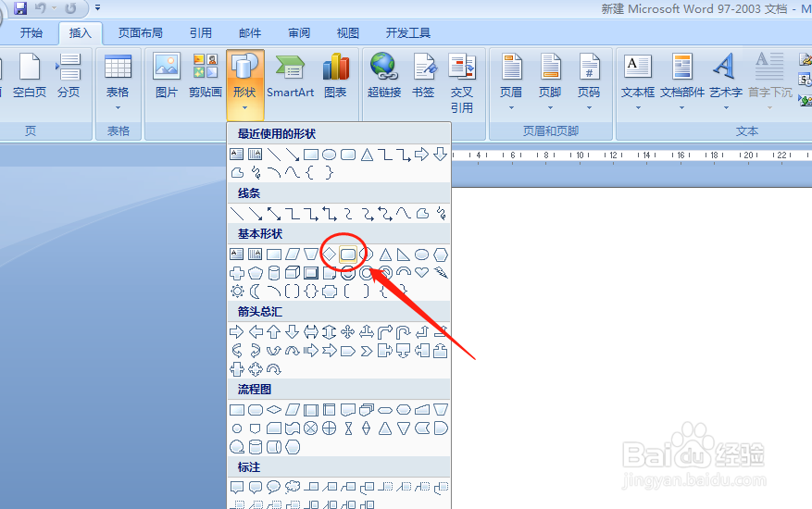Select diamond shape in 基本形状 section

point(330,254)
